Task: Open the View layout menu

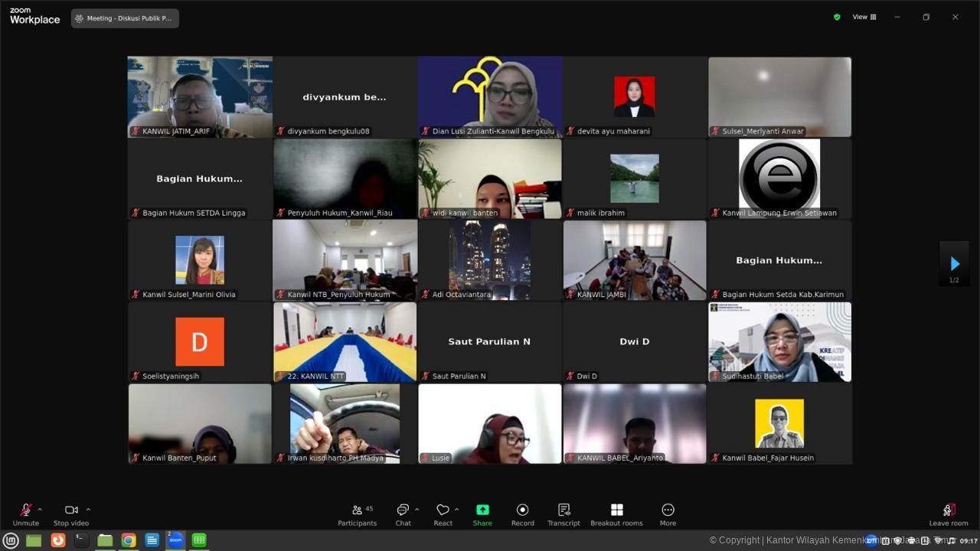Action: pos(864,17)
